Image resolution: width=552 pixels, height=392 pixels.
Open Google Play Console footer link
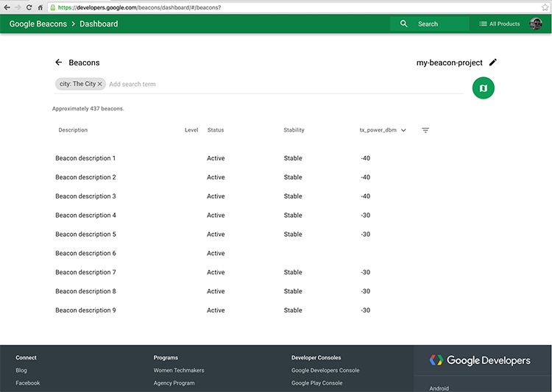coord(316,383)
